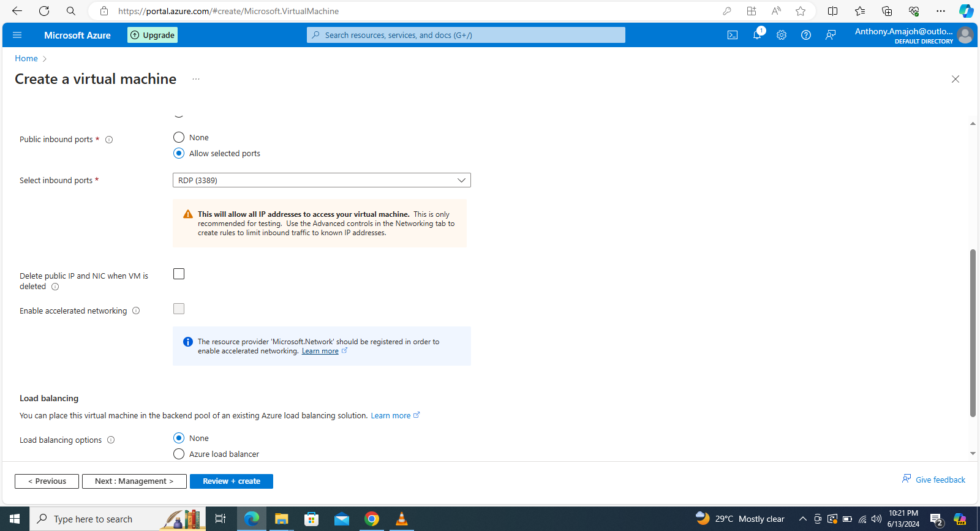
Task: Select None for Public inbound ports
Action: tap(179, 137)
